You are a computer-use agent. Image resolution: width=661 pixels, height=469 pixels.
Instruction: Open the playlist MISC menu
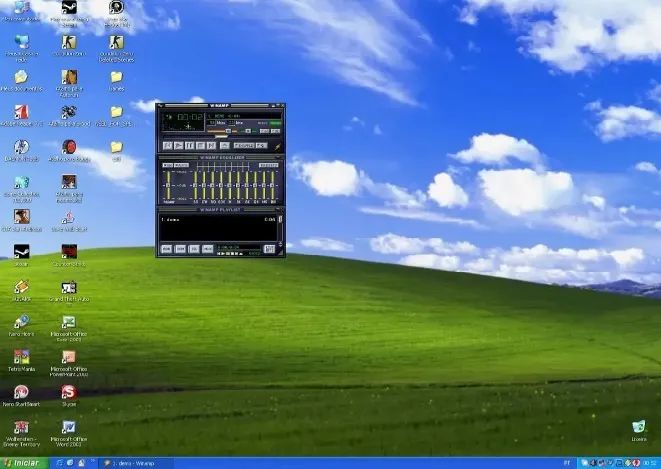(207, 249)
